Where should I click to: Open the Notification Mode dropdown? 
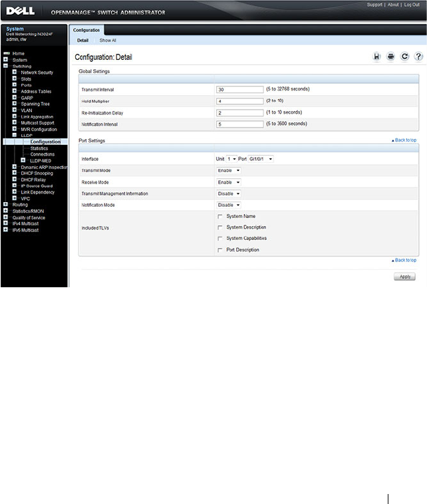click(x=229, y=205)
